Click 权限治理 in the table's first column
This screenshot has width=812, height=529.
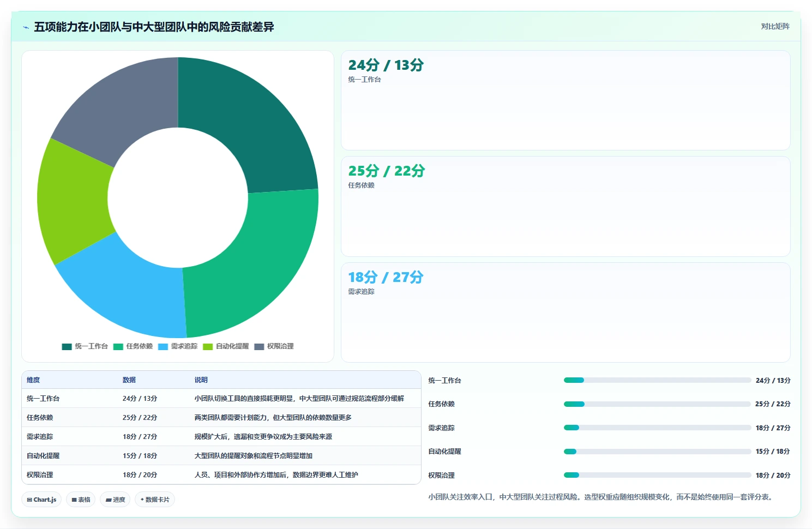click(40, 475)
